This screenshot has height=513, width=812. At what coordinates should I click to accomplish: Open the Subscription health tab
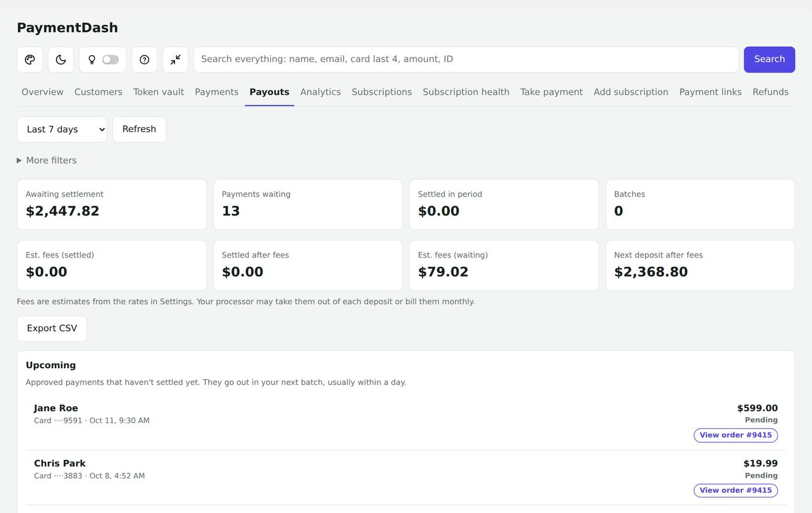[466, 92]
